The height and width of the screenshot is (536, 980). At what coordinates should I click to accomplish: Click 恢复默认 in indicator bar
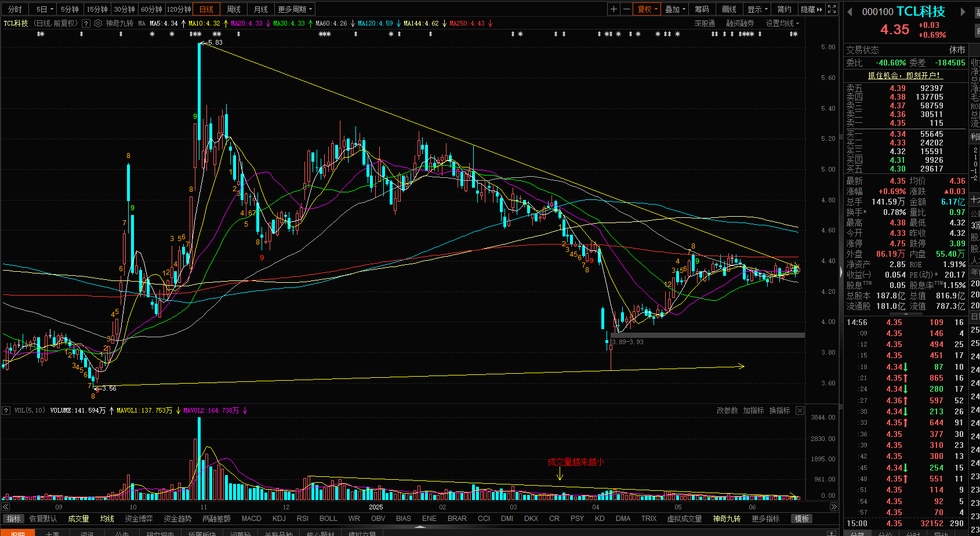pos(43,519)
